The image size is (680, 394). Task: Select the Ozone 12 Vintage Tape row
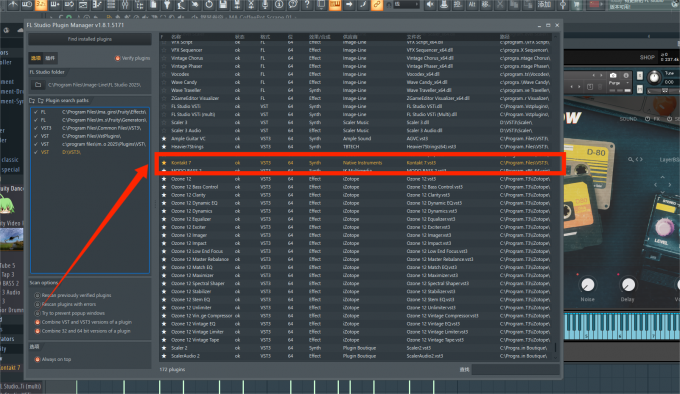tap(356, 340)
